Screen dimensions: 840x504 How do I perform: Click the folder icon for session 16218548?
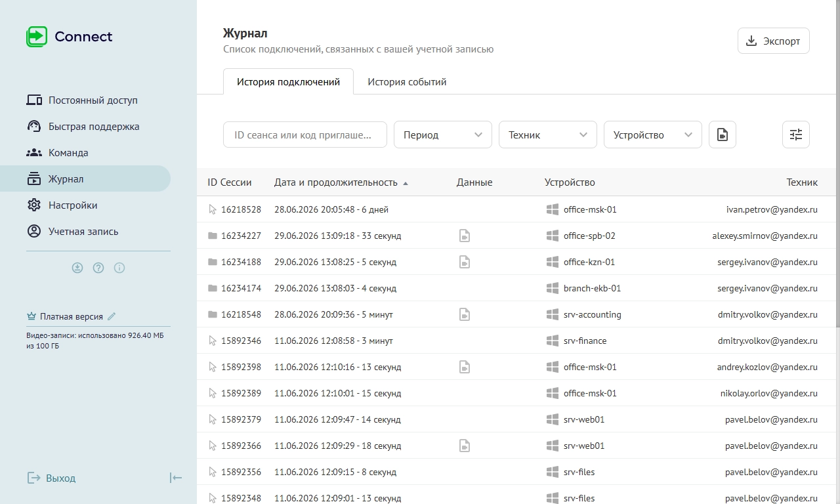point(213,314)
